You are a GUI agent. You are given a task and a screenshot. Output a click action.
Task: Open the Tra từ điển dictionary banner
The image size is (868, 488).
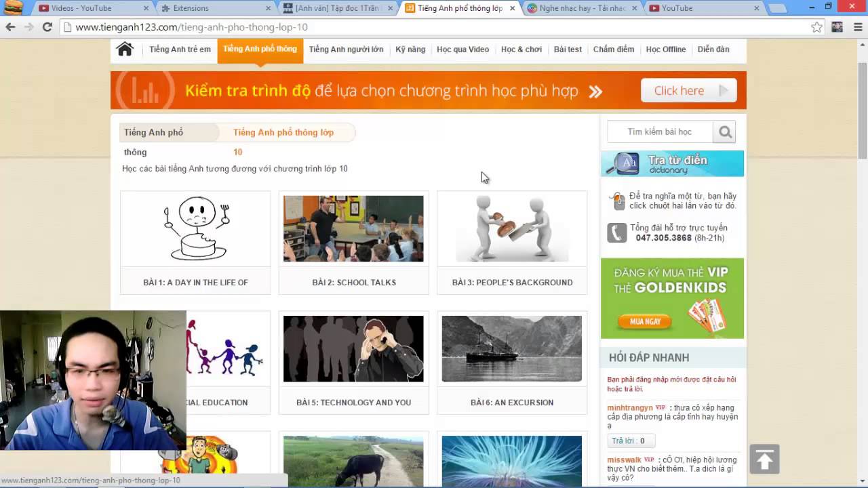point(672,163)
